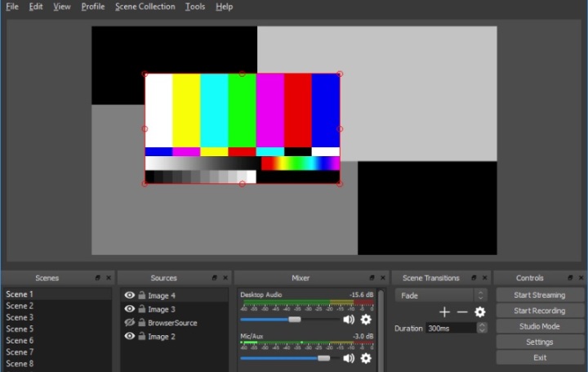Select the Image 3 source row

click(x=175, y=309)
